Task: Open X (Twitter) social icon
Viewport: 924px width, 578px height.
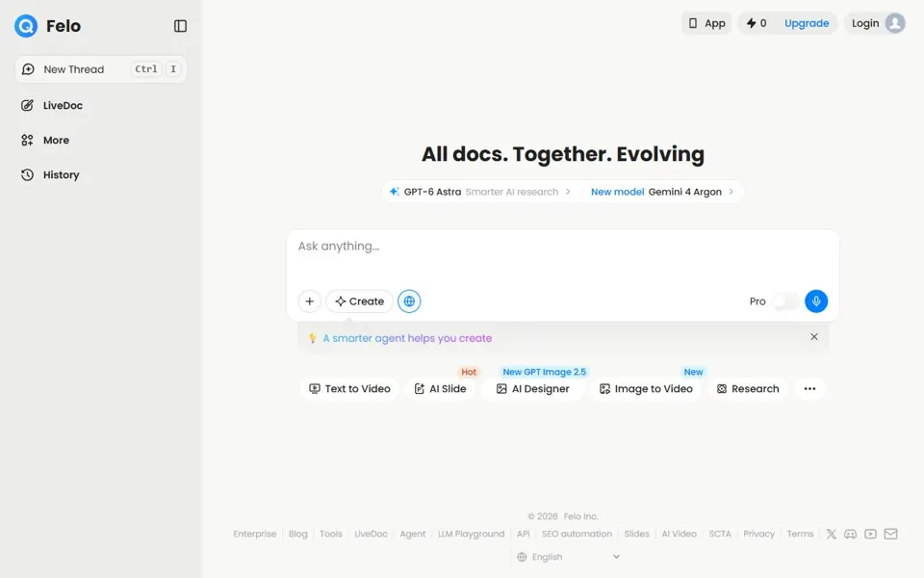Action: tap(831, 534)
